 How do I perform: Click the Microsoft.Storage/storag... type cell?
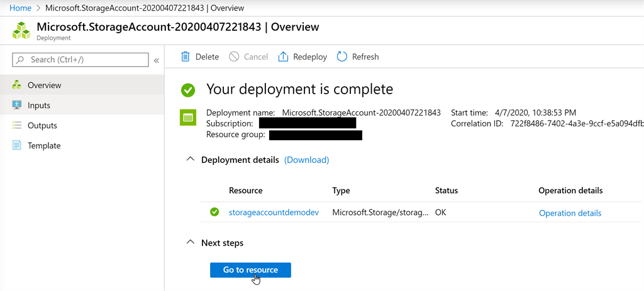[x=380, y=212]
